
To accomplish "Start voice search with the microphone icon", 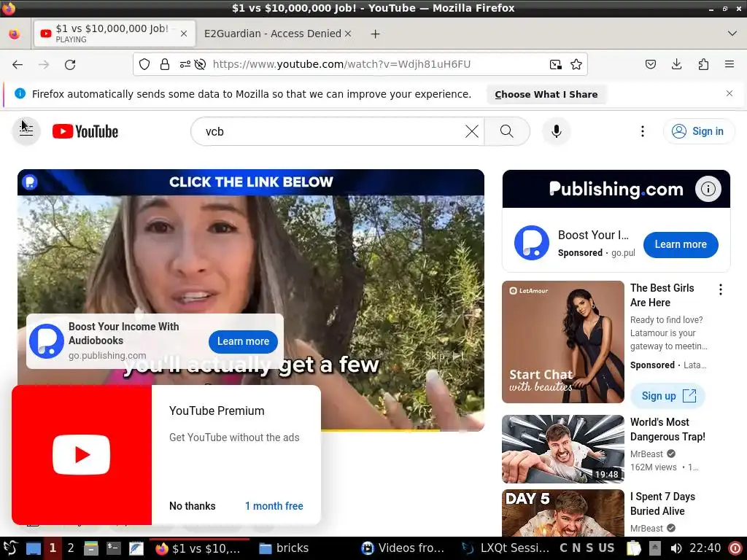I will pyautogui.click(x=556, y=131).
